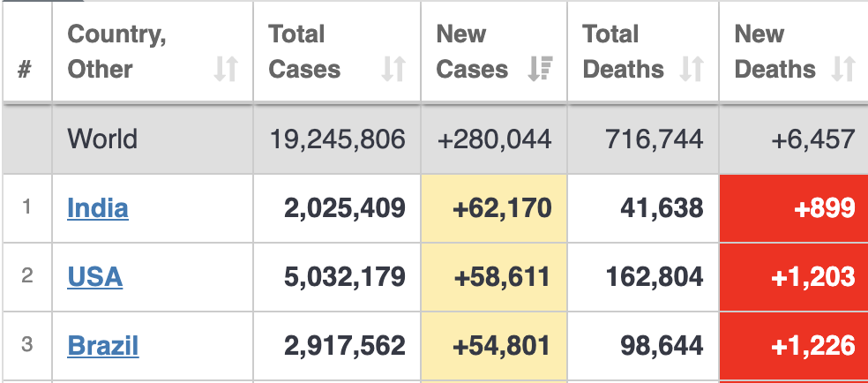Click sort arrows icon in New Deaths header

coord(844,69)
